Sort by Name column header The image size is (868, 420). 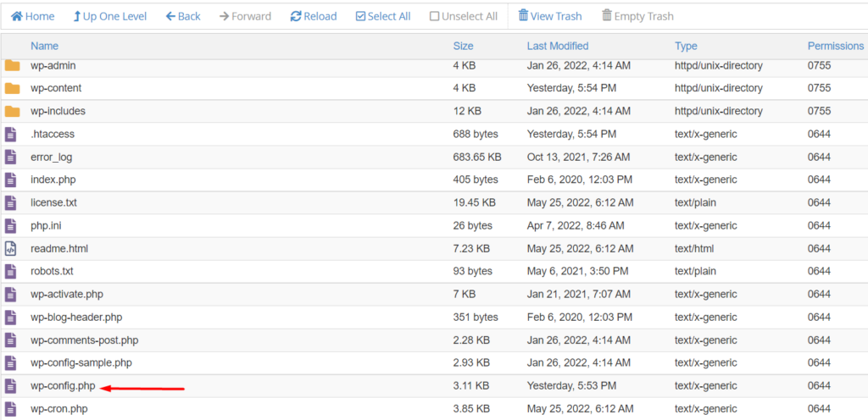coord(44,46)
